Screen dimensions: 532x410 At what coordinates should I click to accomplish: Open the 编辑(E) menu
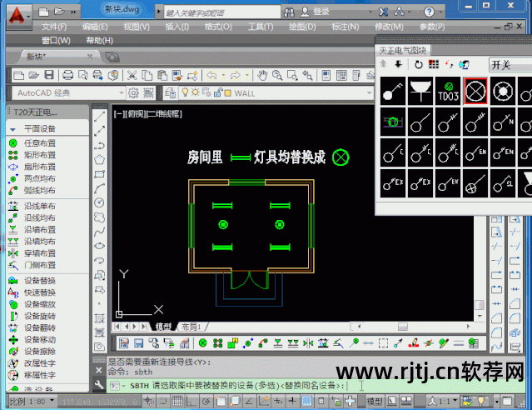click(x=95, y=27)
